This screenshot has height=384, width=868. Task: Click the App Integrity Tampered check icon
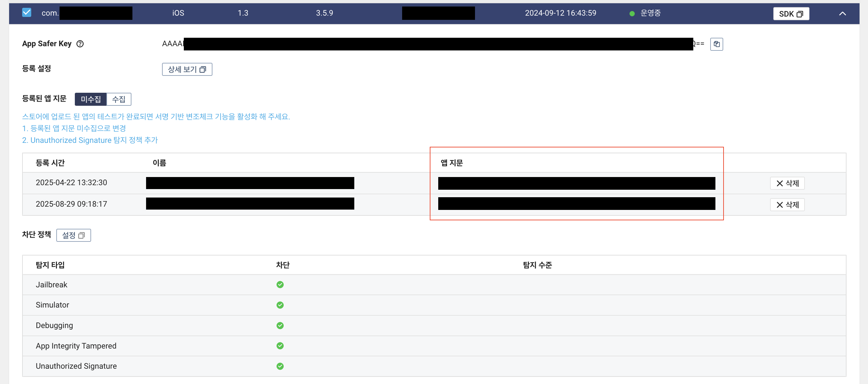point(280,346)
